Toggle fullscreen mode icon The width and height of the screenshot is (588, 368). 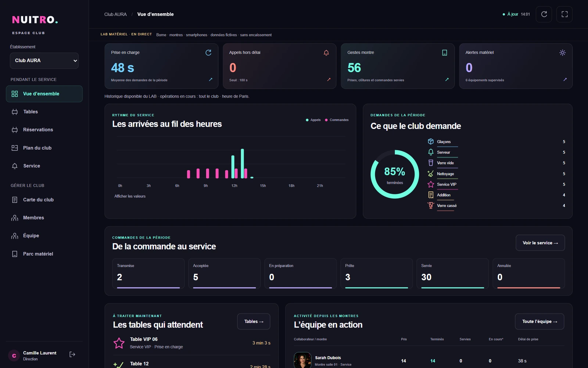tap(564, 14)
